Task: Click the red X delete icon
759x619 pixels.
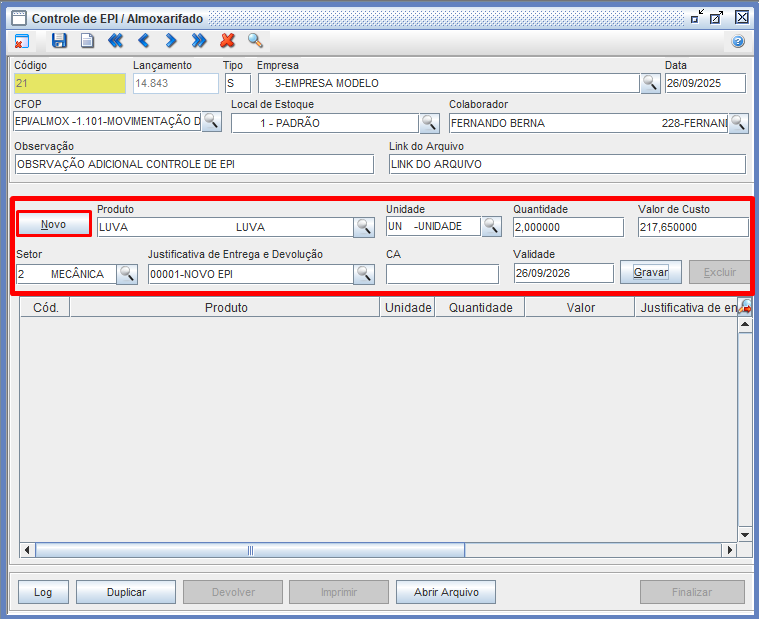Action: pos(227,41)
